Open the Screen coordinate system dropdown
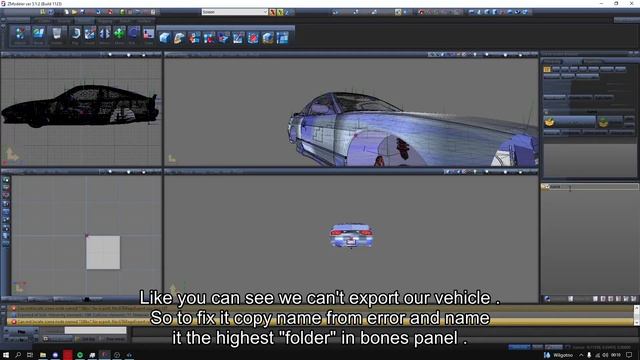 (235, 12)
